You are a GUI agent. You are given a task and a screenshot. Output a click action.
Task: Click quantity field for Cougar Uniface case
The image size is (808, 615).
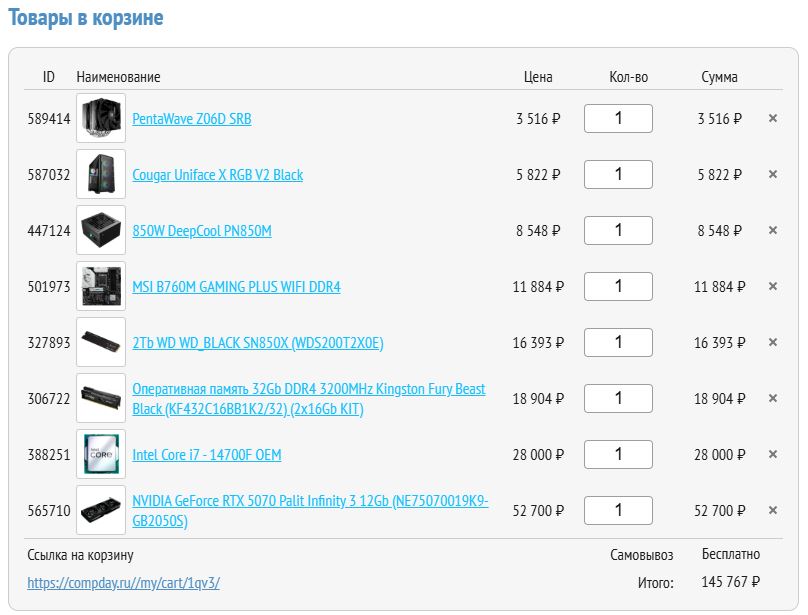(x=618, y=174)
